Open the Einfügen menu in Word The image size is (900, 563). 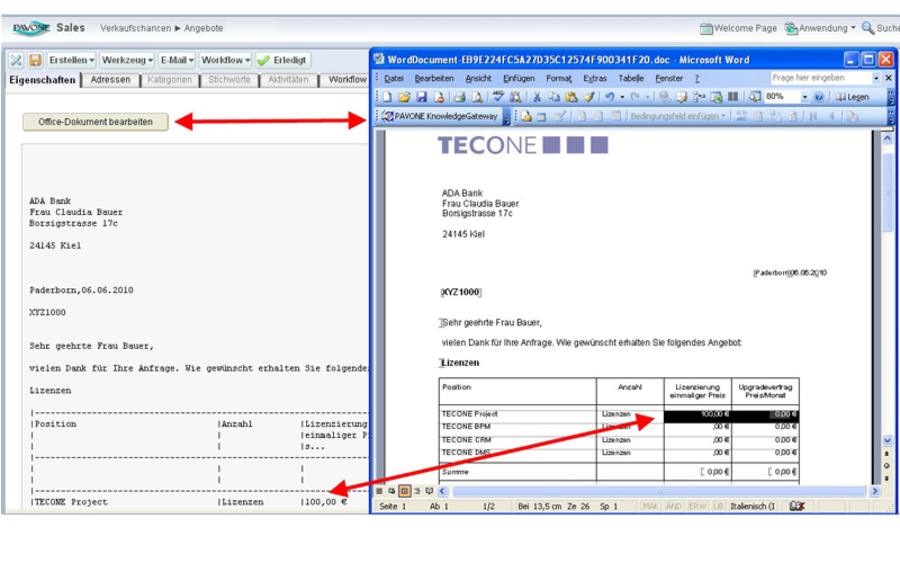pos(519,78)
